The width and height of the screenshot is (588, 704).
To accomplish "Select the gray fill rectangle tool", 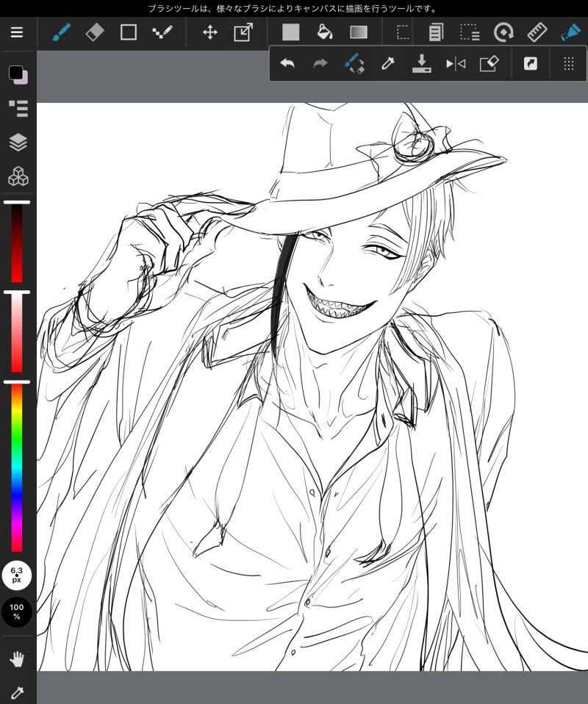I will 290,32.
